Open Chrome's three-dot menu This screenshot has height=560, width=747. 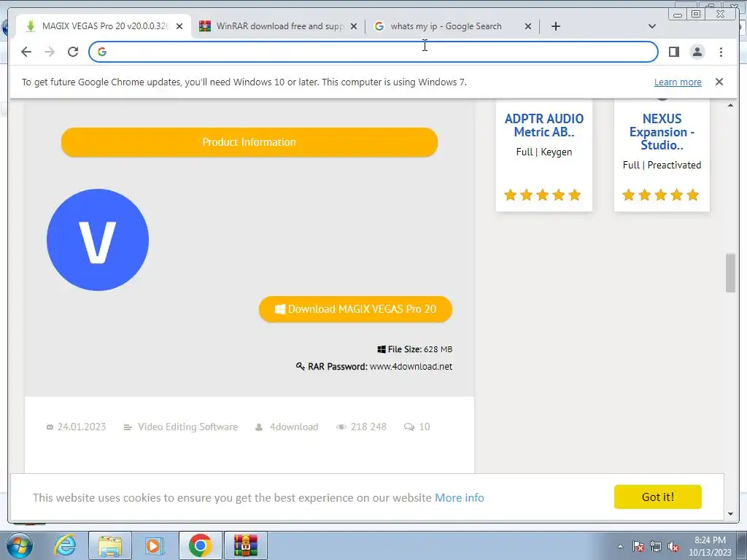(721, 52)
